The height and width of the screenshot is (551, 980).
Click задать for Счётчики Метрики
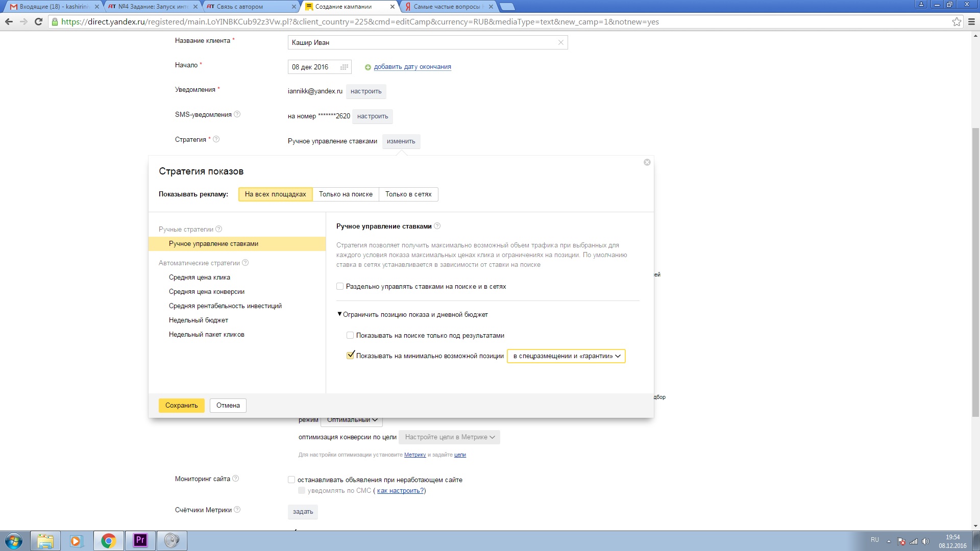click(303, 512)
